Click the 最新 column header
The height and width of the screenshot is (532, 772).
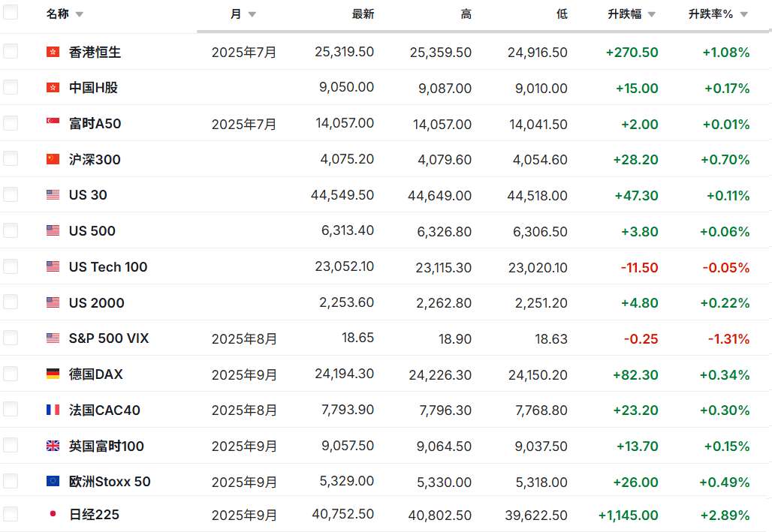(x=363, y=14)
